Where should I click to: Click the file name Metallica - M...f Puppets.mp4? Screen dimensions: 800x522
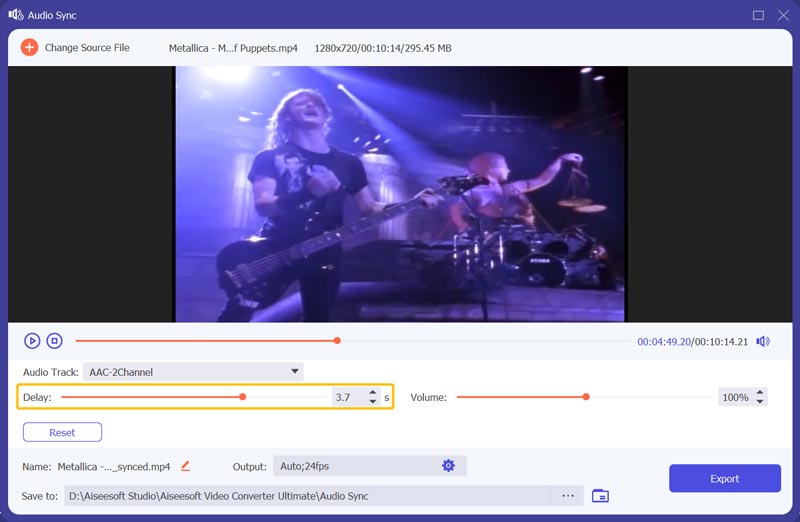tap(233, 48)
